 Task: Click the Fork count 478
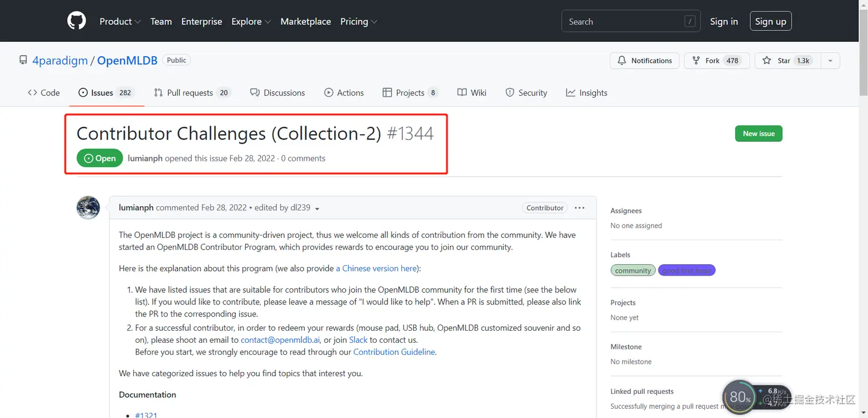(732, 60)
